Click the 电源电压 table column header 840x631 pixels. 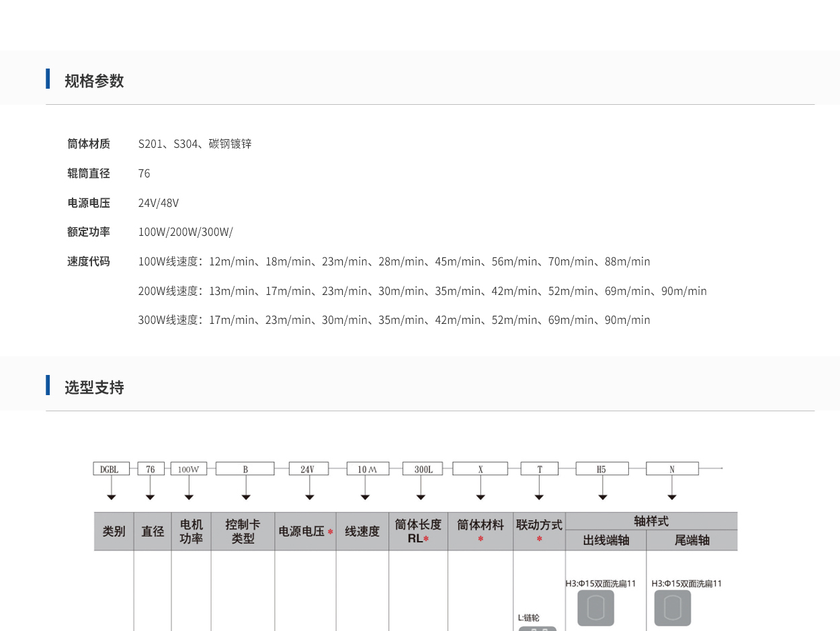[x=305, y=532]
